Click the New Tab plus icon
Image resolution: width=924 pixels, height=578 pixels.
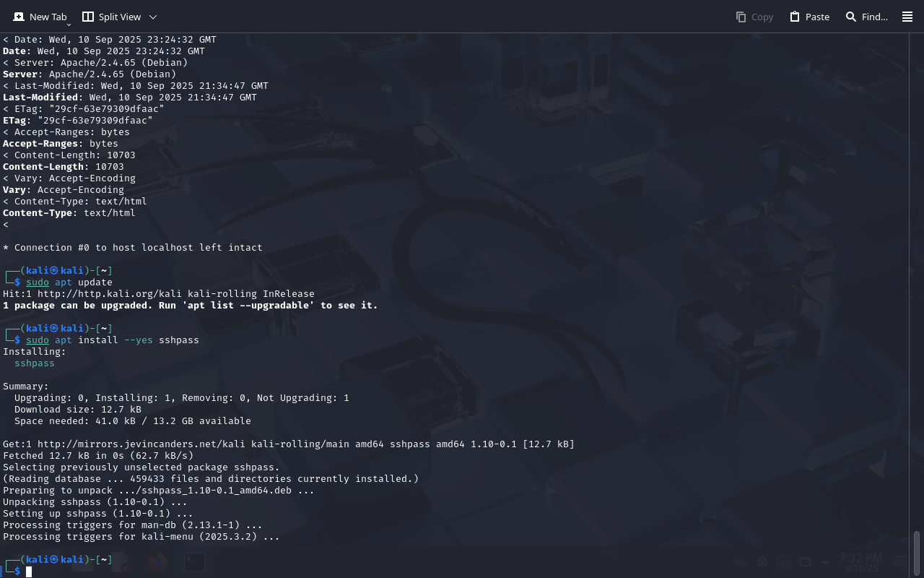pyautogui.click(x=19, y=17)
